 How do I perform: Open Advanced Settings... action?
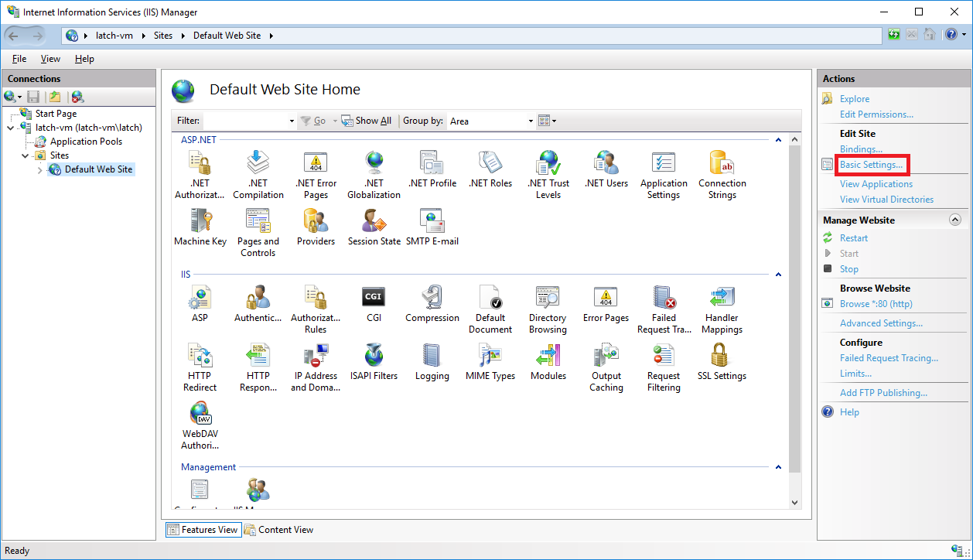point(881,323)
